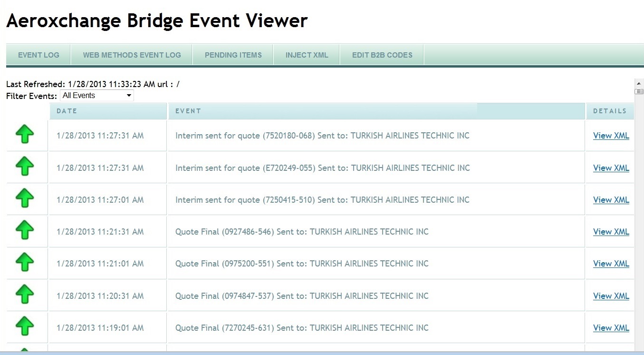Click the Aeroxchange Bridge Event Viewer heading
The width and height of the screenshot is (644, 355).
[157, 21]
